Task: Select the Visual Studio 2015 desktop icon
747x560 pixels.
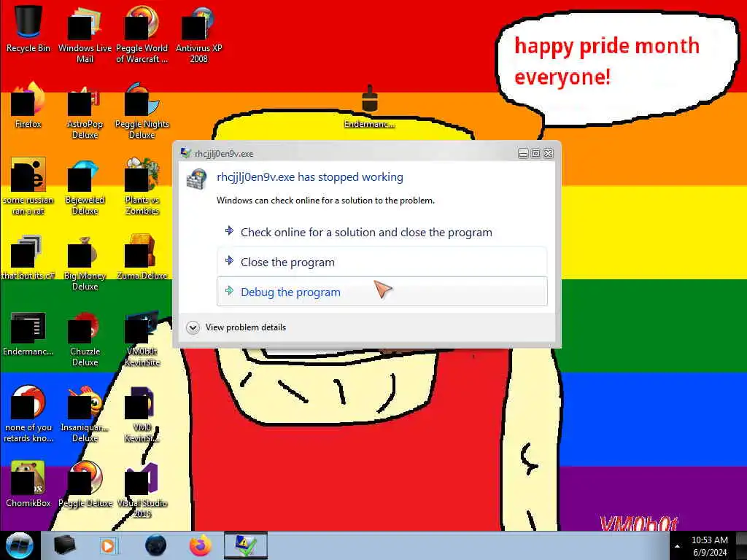Action: [142, 489]
